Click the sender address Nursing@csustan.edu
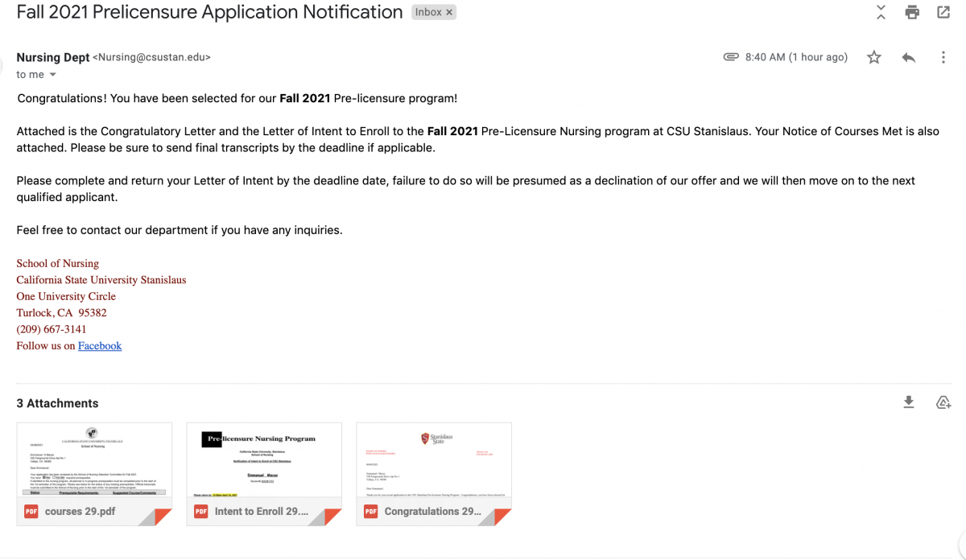The height and width of the screenshot is (560, 966). point(152,57)
